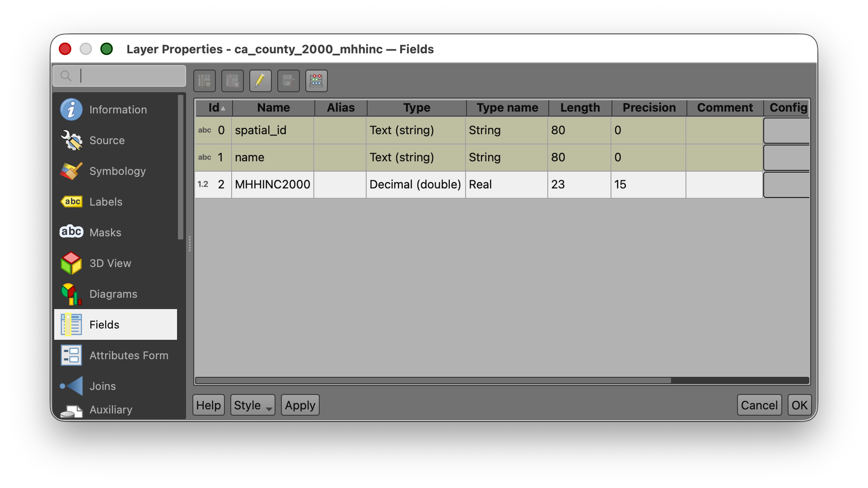The height and width of the screenshot is (488, 868).
Task: Click the Save Edits toolbar icon
Action: click(289, 81)
